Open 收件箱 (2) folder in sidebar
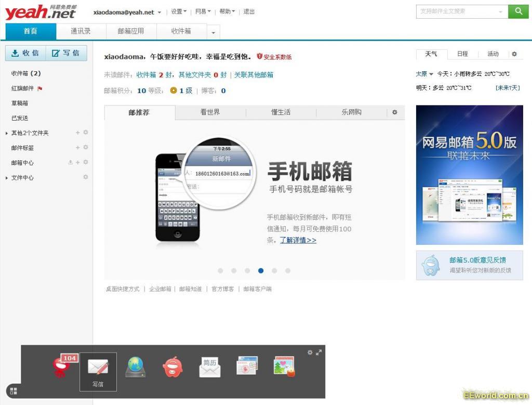This screenshot has height=405, width=532. (x=26, y=73)
